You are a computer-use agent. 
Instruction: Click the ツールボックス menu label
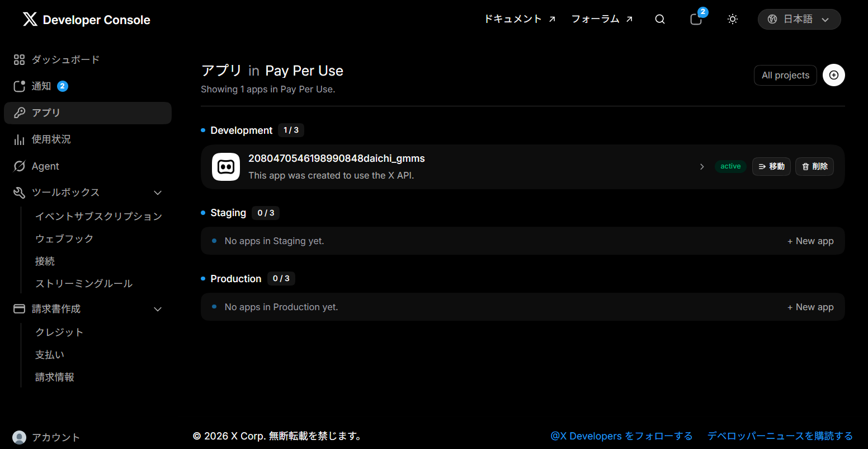point(65,193)
